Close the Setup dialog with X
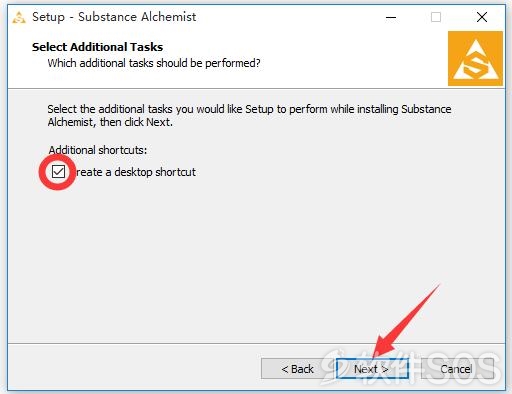The image size is (512, 394). click(482, 17)
